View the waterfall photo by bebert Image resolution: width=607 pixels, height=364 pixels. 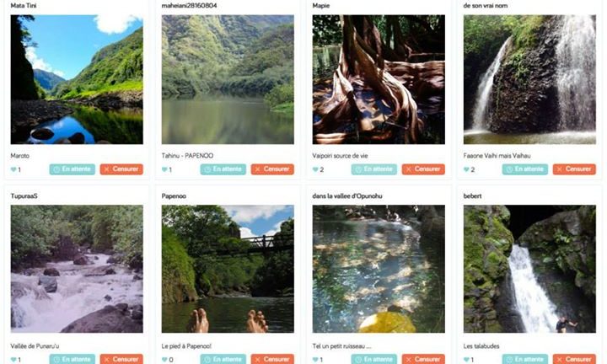(x=529, y=269)
